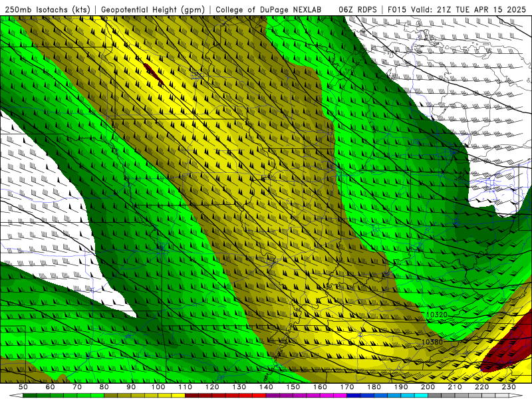
Task: Click the colorbar value 90
Action: 131,387
